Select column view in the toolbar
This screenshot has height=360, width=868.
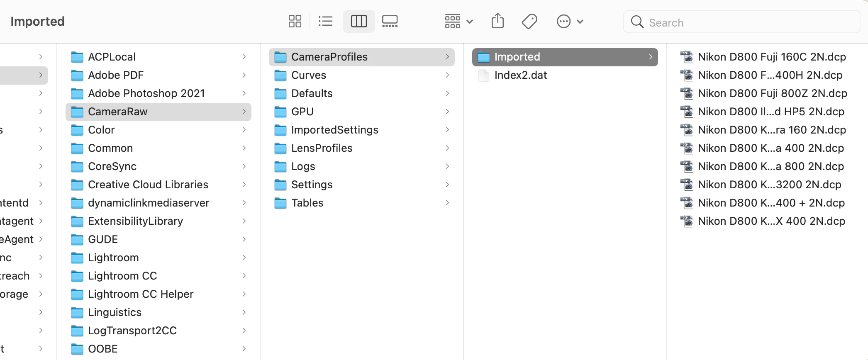[359, 21]
